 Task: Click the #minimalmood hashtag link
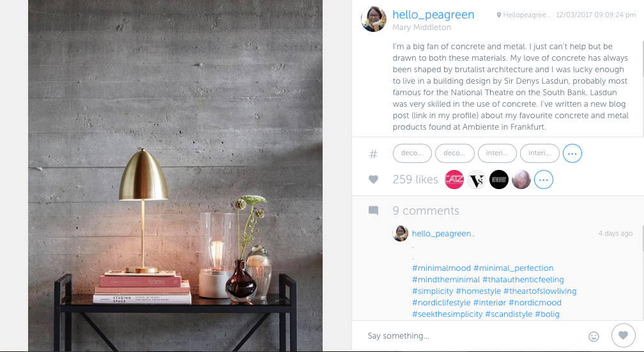(441, 268)
